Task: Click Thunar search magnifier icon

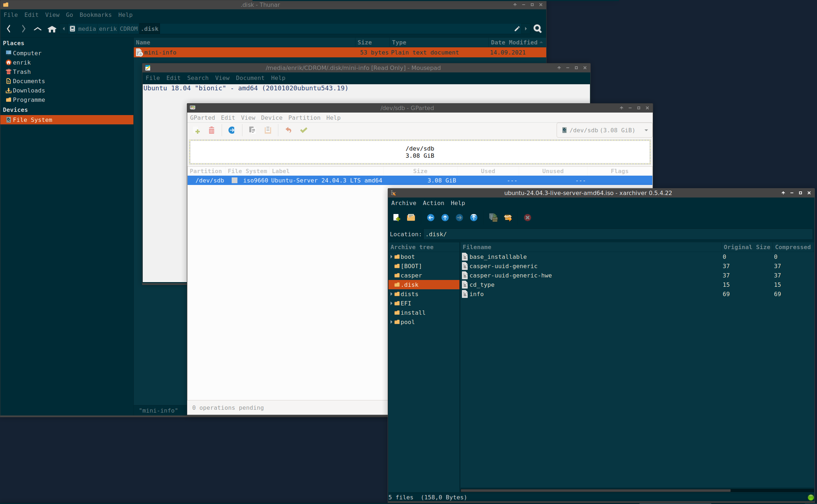Action: point(537,29)
